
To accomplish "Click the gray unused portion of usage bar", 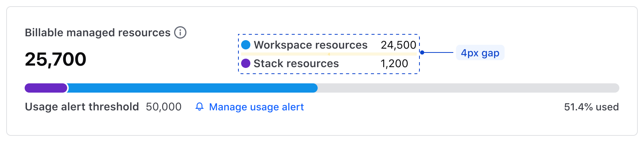I will [468, 88].
